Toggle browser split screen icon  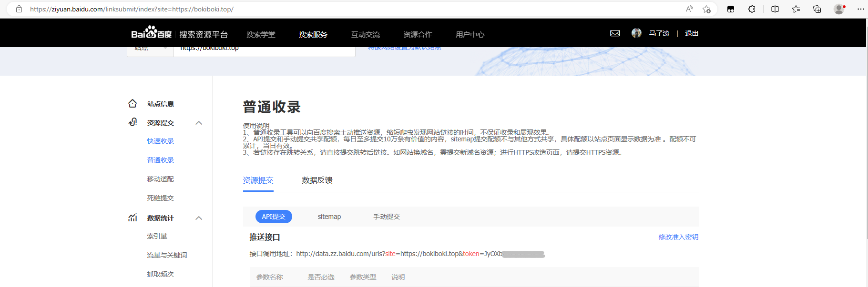(x=775, y=9)
